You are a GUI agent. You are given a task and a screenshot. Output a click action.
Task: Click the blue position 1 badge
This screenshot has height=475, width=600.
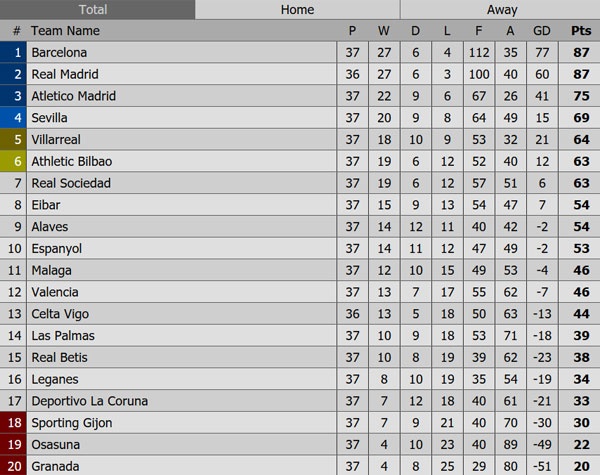click(16, 52)
